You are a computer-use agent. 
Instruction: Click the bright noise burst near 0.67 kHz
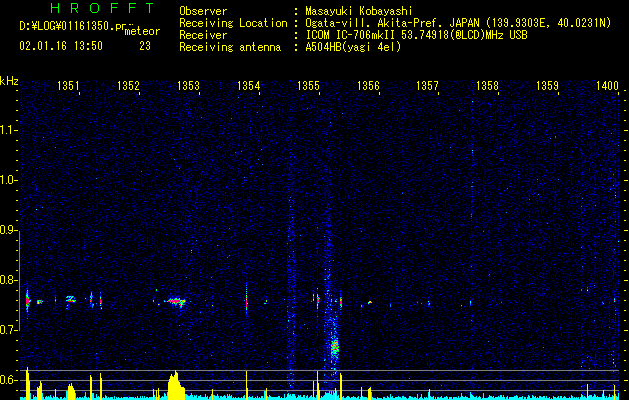coord(335,347)
